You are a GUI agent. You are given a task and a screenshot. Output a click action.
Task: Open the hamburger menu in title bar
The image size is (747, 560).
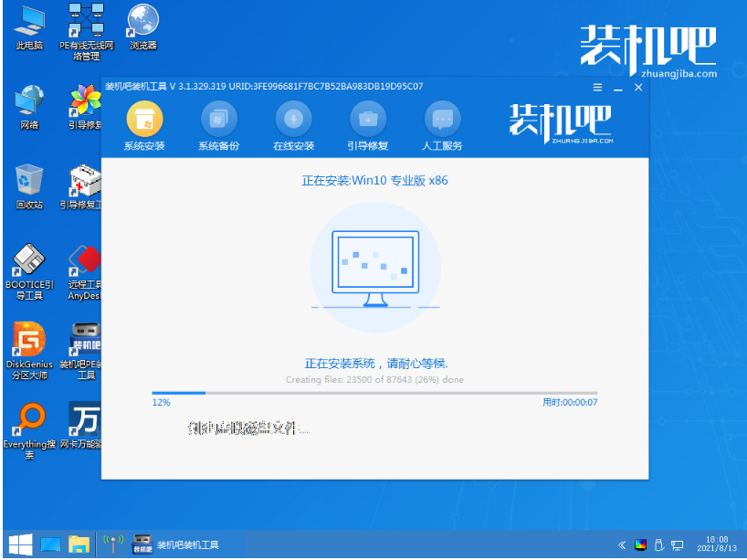[597, 87]
